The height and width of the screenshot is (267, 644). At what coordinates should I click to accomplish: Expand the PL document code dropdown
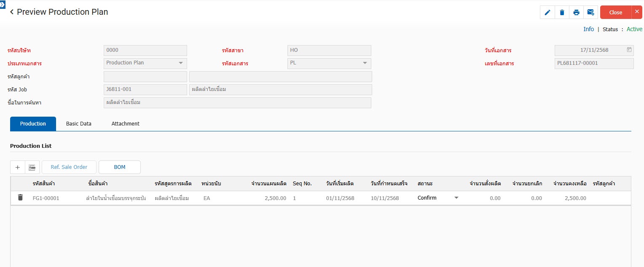click(x=365, y=63)
